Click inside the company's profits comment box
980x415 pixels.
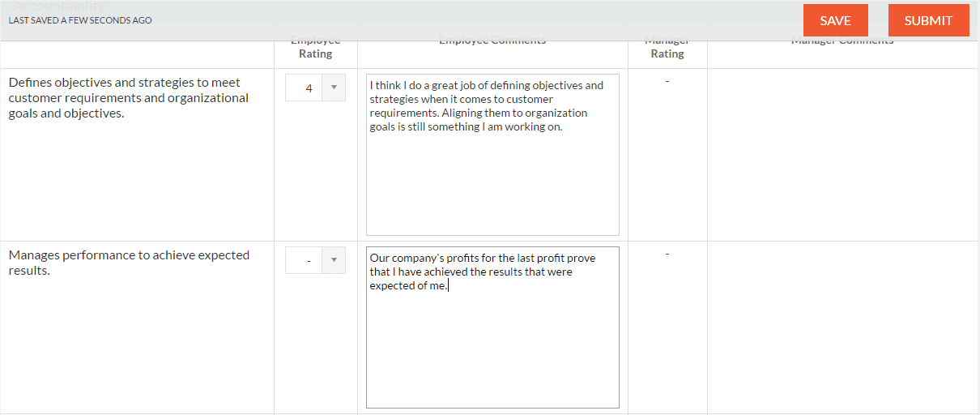pos(492,327)
